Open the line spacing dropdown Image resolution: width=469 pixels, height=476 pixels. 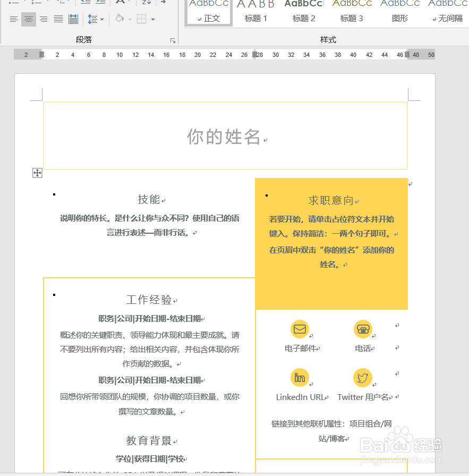tap(101, 19)
